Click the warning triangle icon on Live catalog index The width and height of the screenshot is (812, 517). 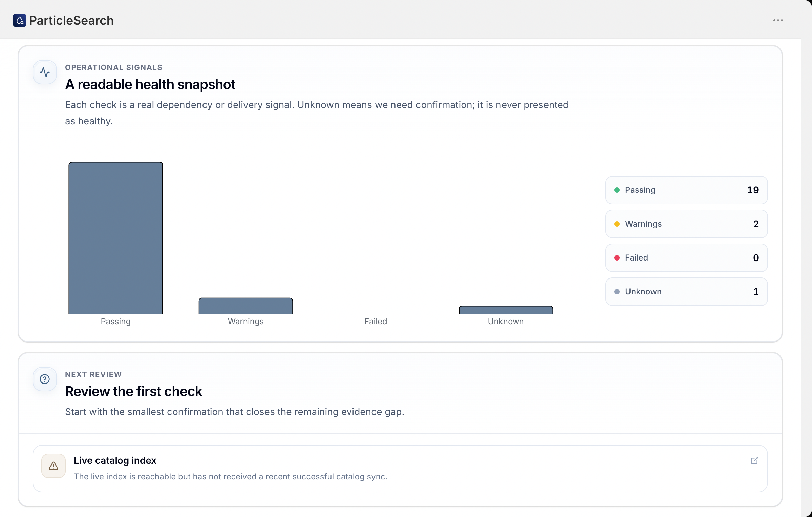54,466
